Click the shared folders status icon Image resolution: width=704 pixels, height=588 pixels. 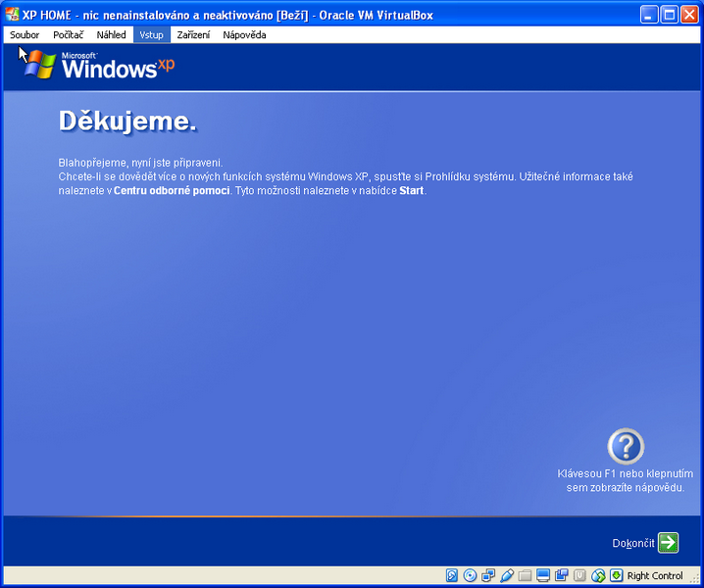(525, 575)
